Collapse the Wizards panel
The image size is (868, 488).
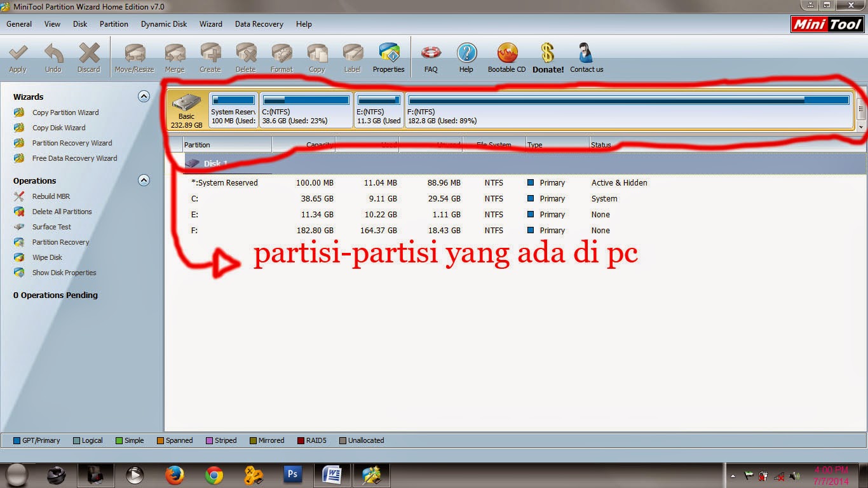point(144,97)
